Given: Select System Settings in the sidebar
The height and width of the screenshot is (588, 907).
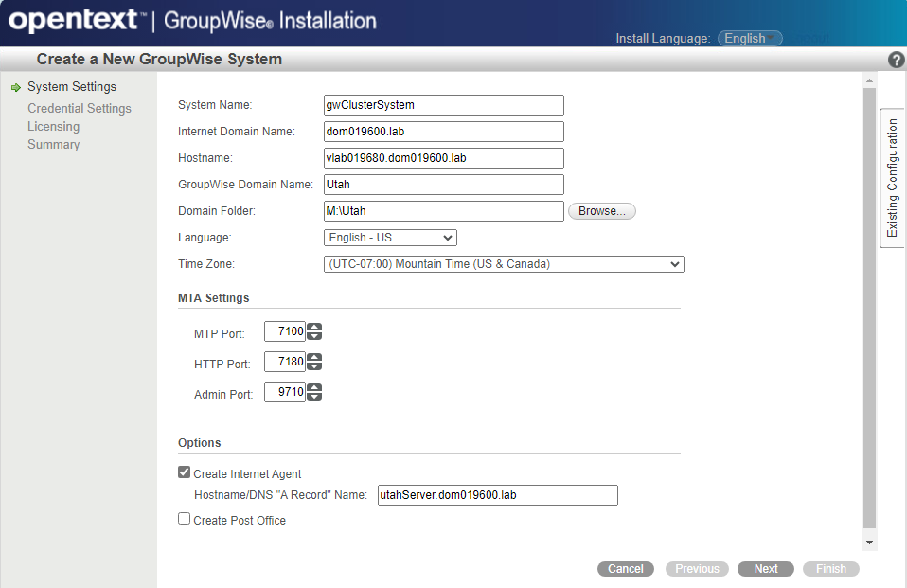Looking at the screenshot, I should (x=72, y=87).
